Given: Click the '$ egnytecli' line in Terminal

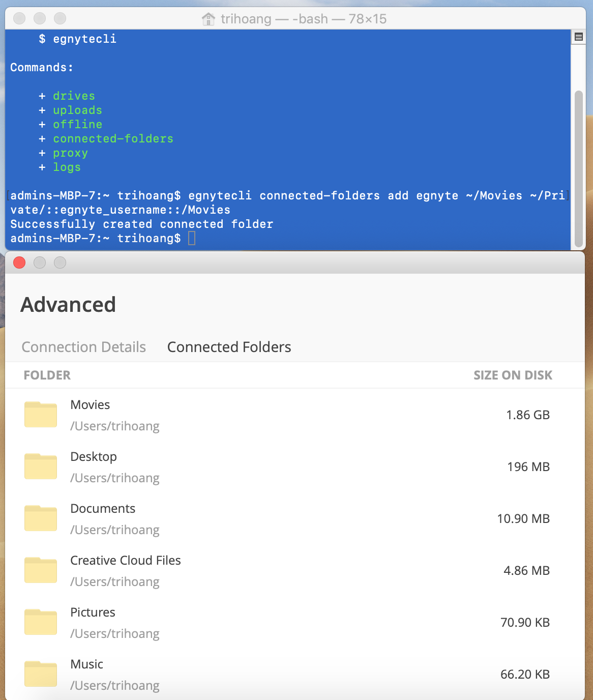Looking at the screenshot, I should tap(77, 39).
